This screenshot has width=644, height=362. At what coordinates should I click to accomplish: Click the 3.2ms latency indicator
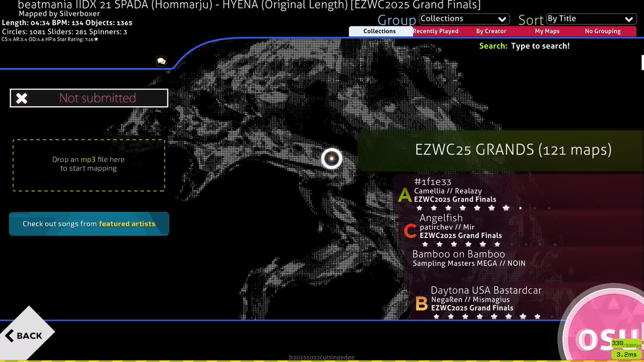(626, 354)
